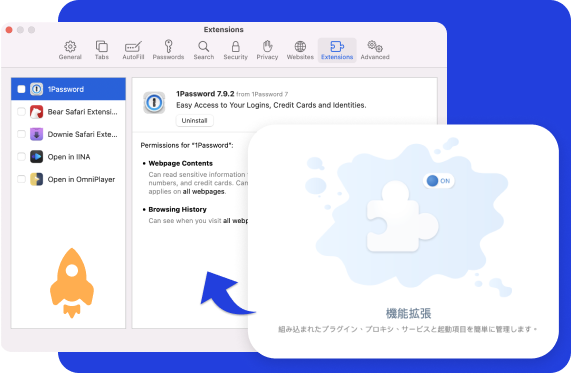Enable the 1Password extension checkbox
This screenshot has width=575, height=379.
click(21, 89)
